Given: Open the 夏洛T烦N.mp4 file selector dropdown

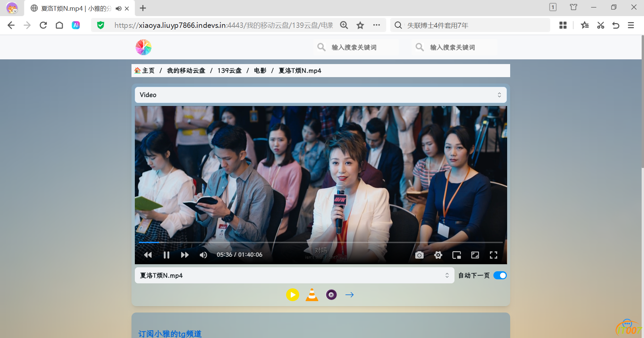Looking at the screenshot, I should pyautogui.click(x=294, y=275).
